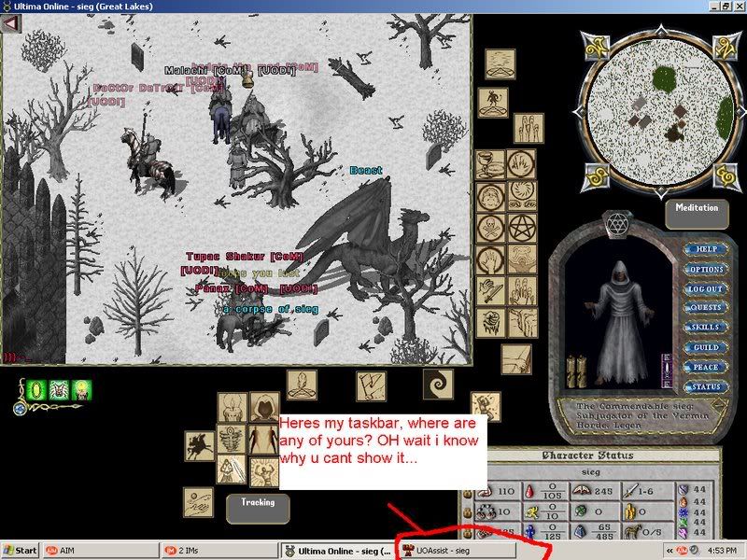747x560 pixels.
Task: Open the virtue symbol atop the paperdoll
Action: click(x=618, y=223)
